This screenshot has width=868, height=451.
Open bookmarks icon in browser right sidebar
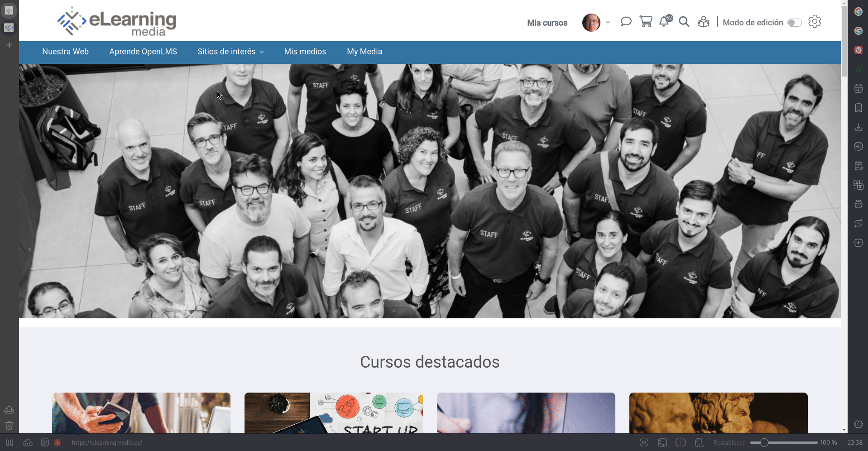(858, 108)
